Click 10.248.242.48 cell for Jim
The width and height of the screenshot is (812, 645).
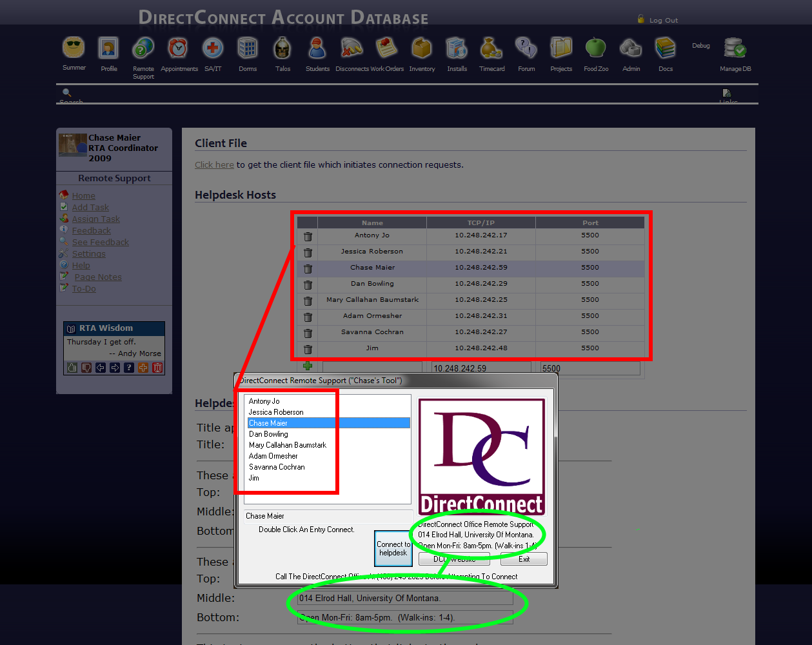point(481,348)
